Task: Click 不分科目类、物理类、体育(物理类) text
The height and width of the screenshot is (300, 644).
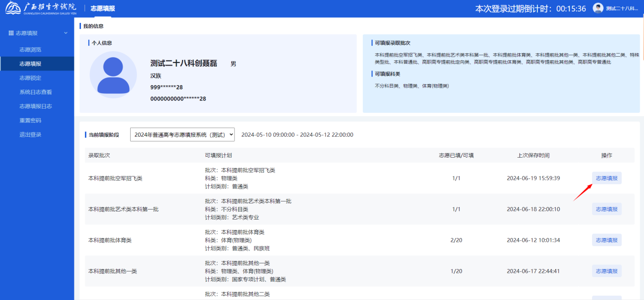Action: point(412,86)
